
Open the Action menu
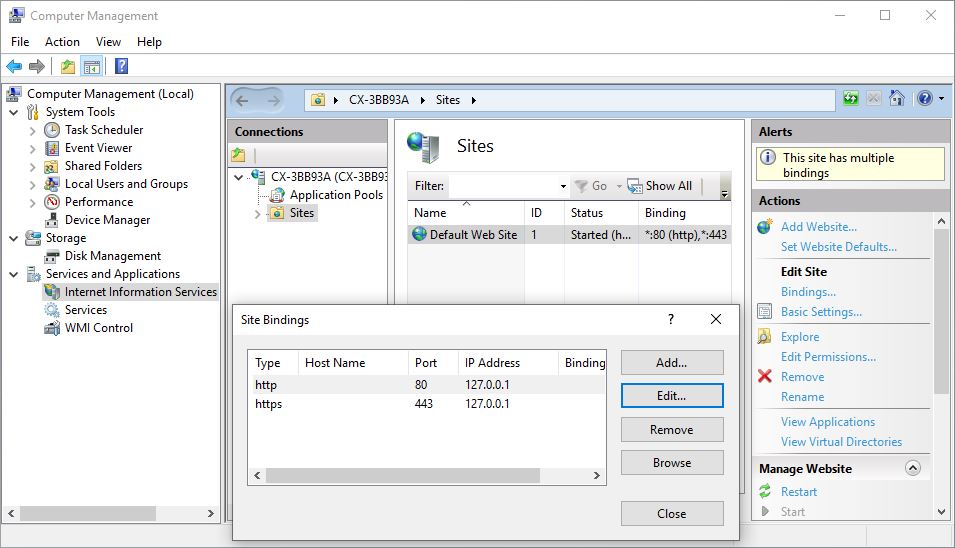pyautogui.click(x=62, y=41)
